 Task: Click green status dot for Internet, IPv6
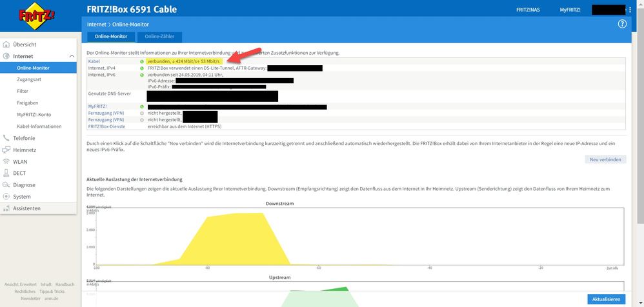[142, 75]
